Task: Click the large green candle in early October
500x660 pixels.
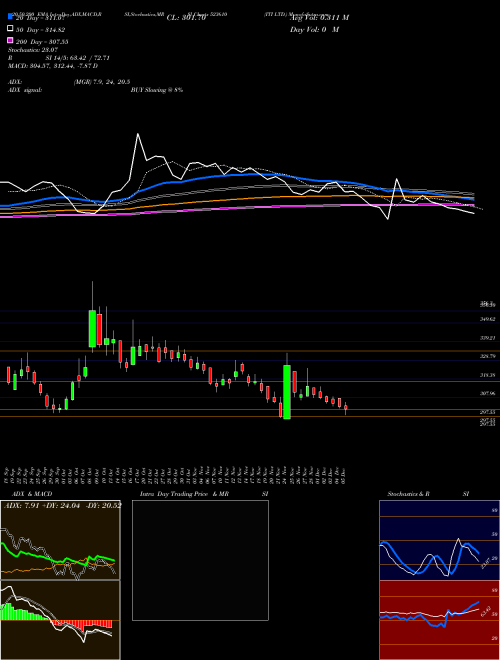Action: pos(92,328)
